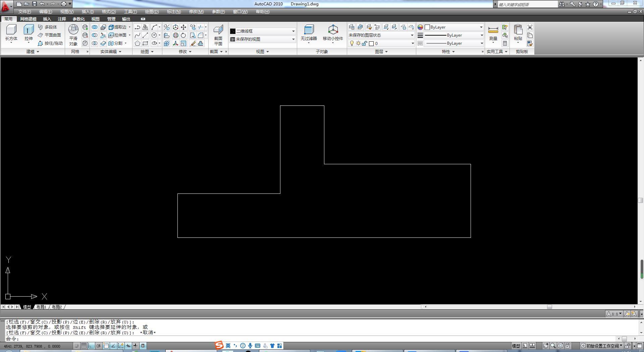Viewport: 644px width, 352px height.
Task: Expand the 修改 panel
Action: click(185, 51)
